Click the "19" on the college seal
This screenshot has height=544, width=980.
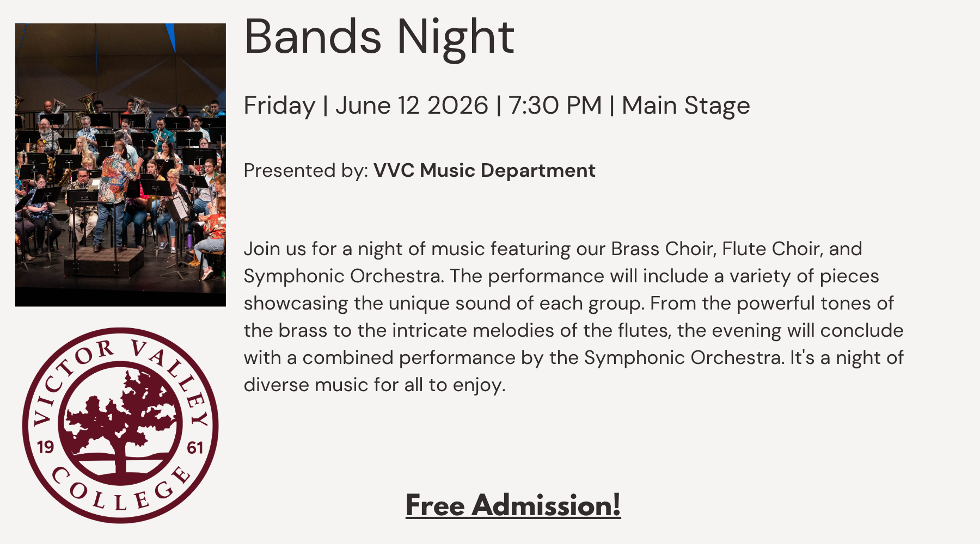coord(45,447)
